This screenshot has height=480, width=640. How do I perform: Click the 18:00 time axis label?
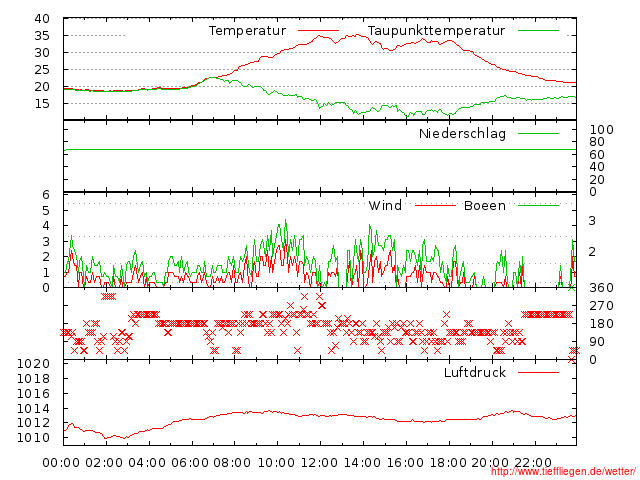448,463
